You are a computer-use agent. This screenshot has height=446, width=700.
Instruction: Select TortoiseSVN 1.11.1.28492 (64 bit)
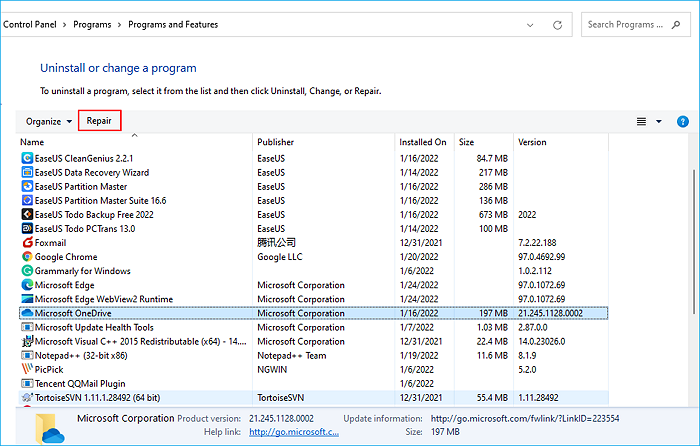pyautogui.click(x=97, y=398)
